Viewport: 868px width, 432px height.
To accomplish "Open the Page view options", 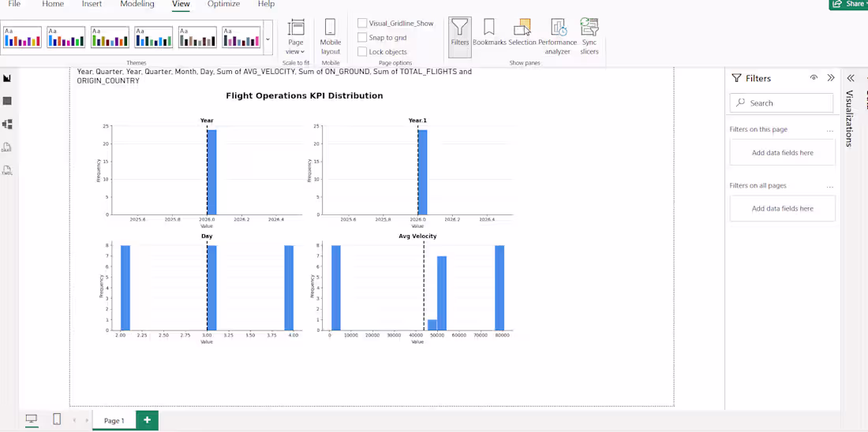I will click(296, 36).
